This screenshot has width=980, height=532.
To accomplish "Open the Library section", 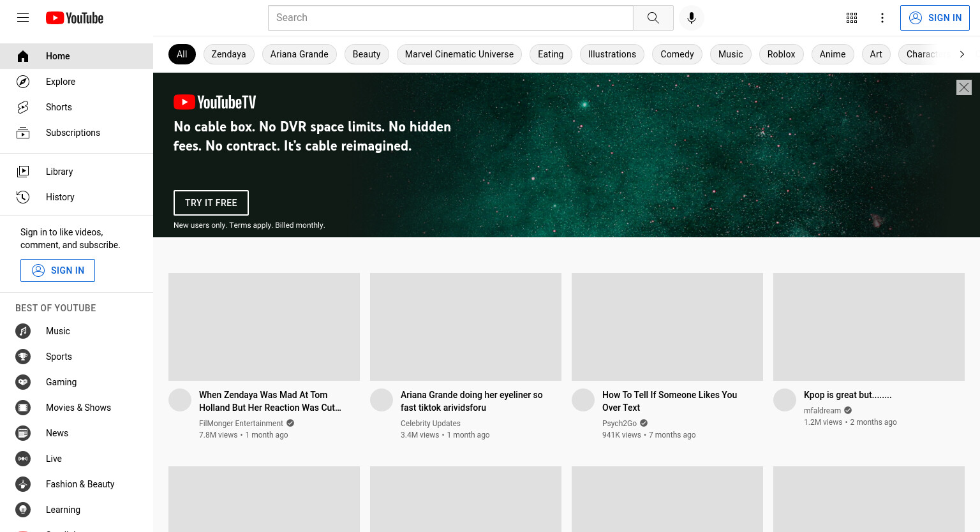I will (x=77, y=172).
